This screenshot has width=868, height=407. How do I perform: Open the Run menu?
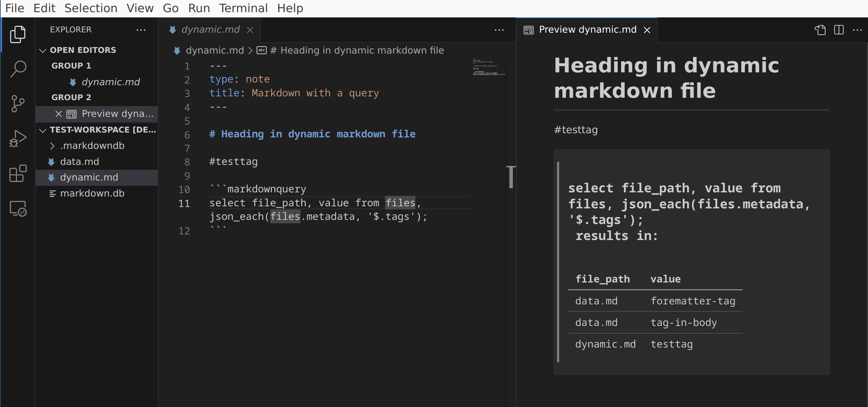(199, 8)
